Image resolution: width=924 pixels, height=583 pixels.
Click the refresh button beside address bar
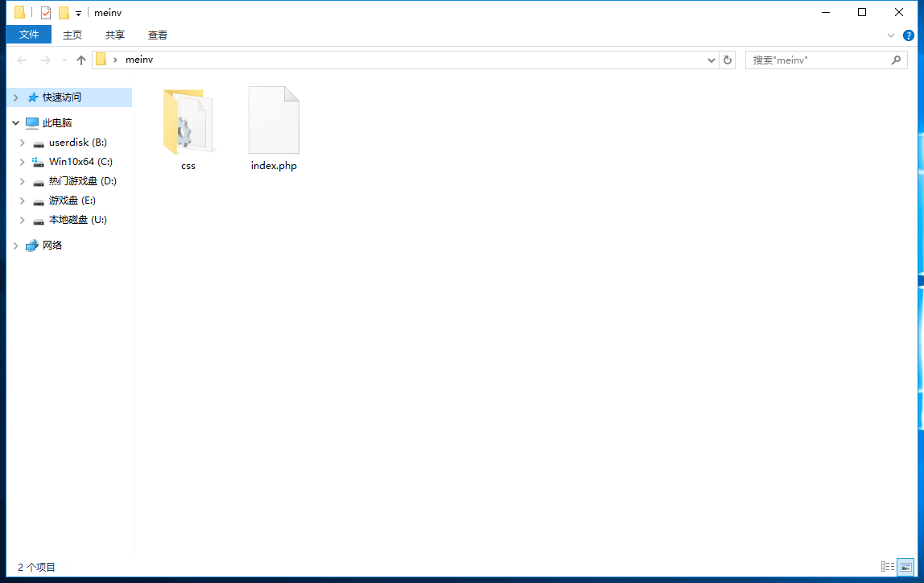(x=728, y=60)
